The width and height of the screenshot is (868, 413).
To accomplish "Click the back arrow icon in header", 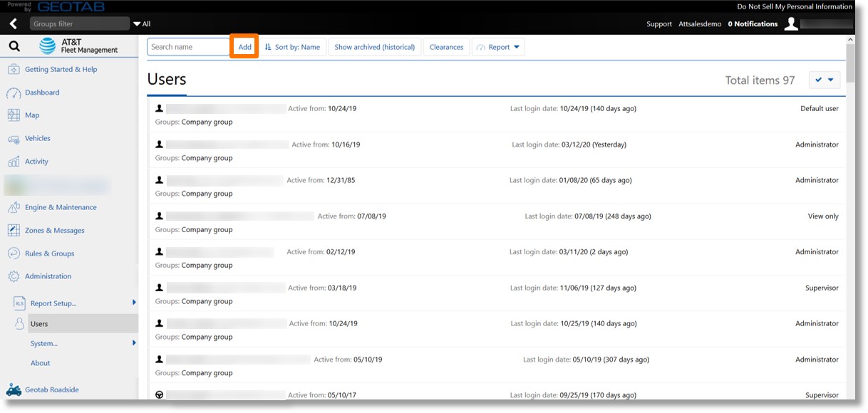I will [x=13, y=24].
